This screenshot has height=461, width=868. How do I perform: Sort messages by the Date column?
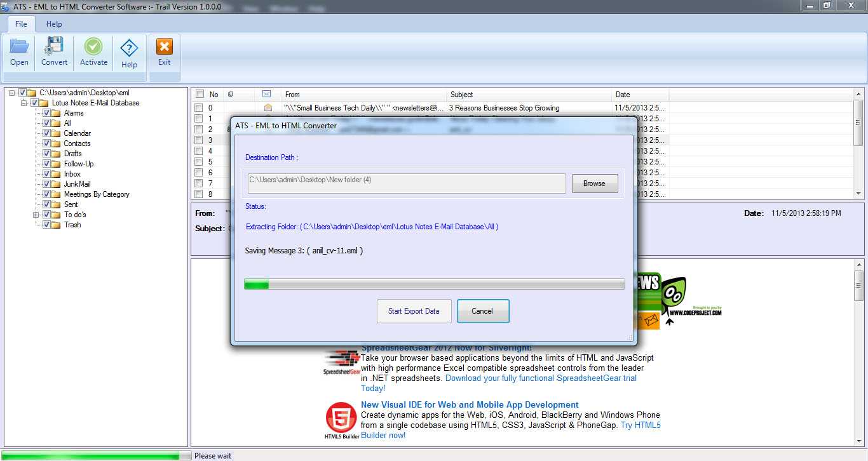coord(641,94)
